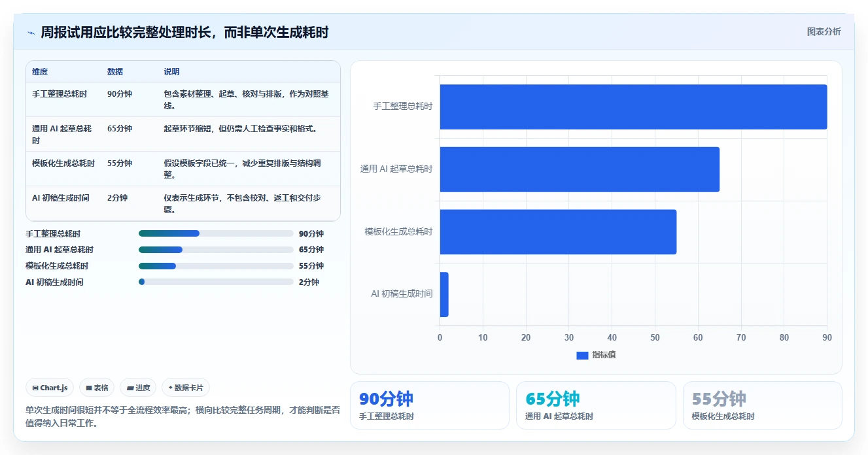Click the 通用 AI 起草总耗时 chart axis label
The width and height of the screenshot is (868, 455).
pos(396,169)
